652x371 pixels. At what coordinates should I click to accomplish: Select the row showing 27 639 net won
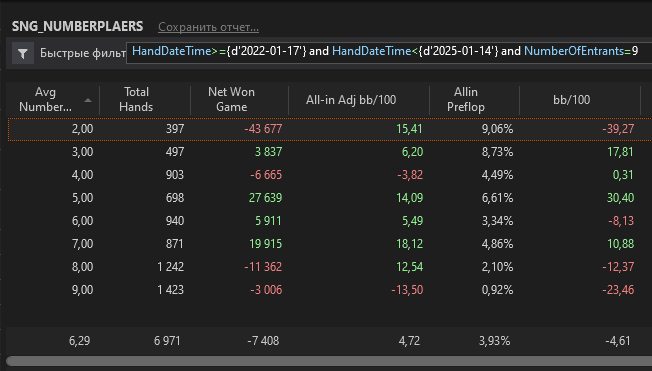[330, 198]
